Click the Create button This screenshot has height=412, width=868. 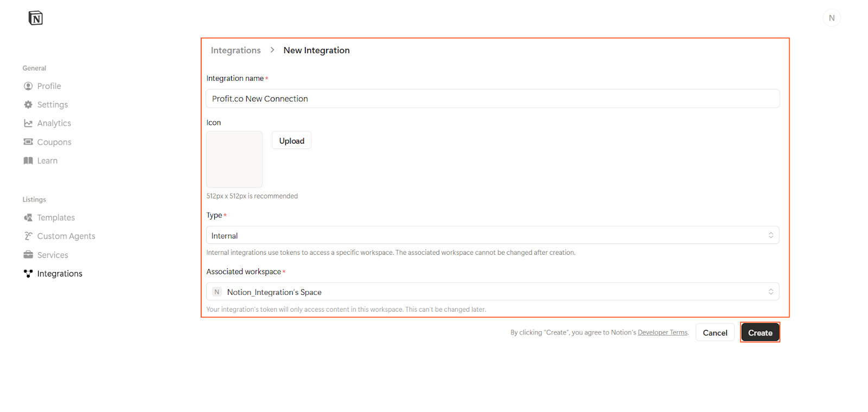760,332
